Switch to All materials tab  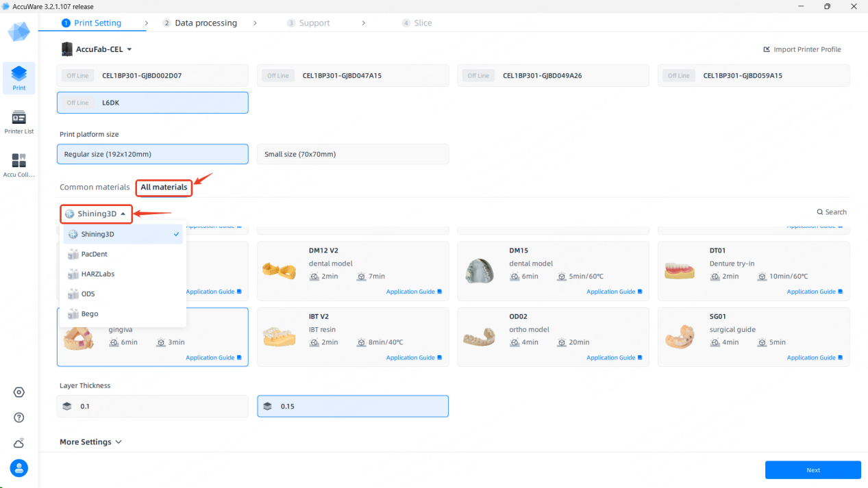[x=164, y=187]
